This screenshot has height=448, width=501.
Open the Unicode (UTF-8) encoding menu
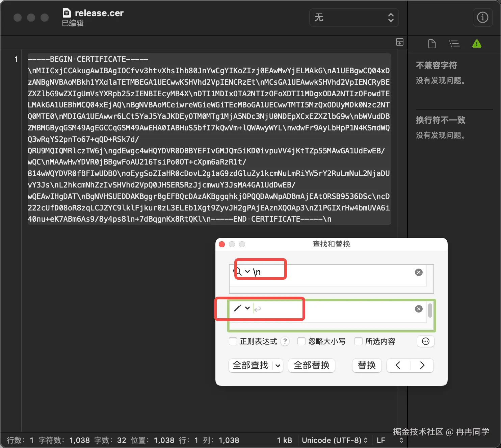point(334,440)
